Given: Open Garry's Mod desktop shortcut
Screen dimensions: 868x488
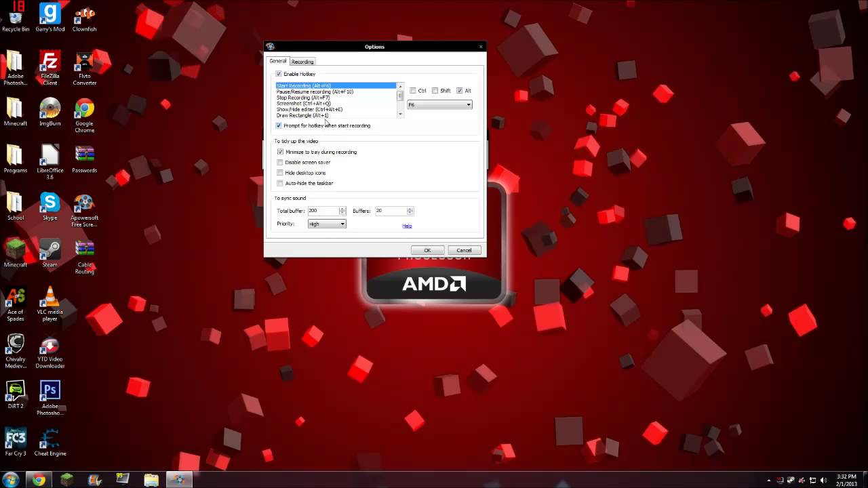Looking at the screenshot, I should [x=50, y=17].
